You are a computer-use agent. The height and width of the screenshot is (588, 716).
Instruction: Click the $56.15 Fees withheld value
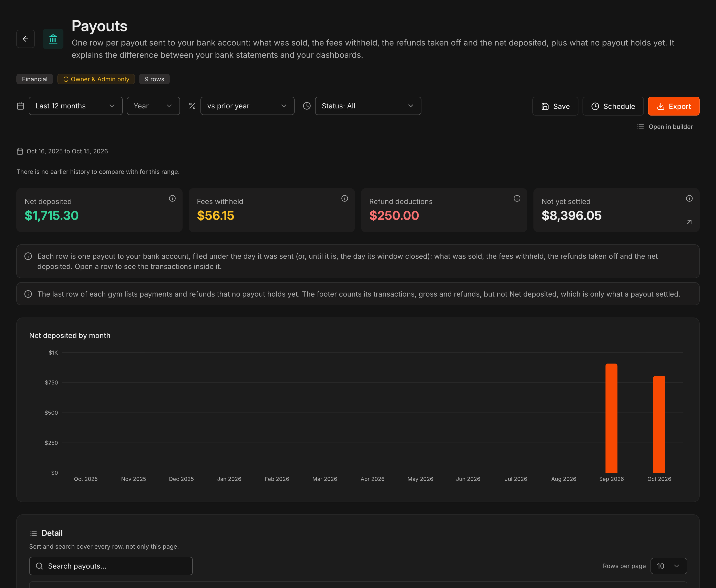click(215, 216)
